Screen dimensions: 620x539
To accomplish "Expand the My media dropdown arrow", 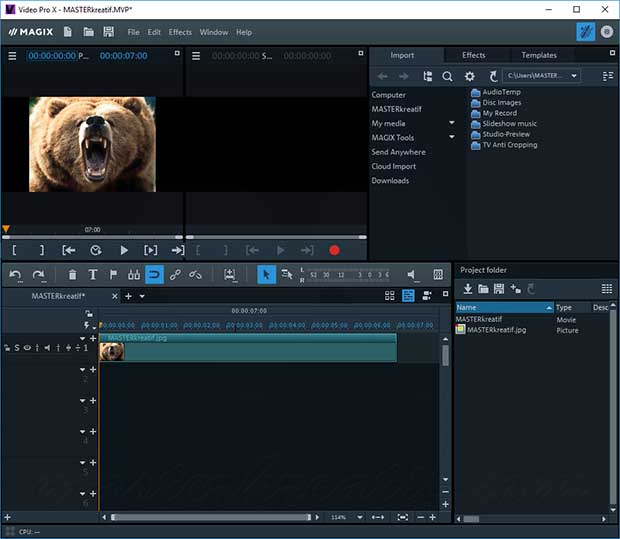I will (x=452, y=123).
